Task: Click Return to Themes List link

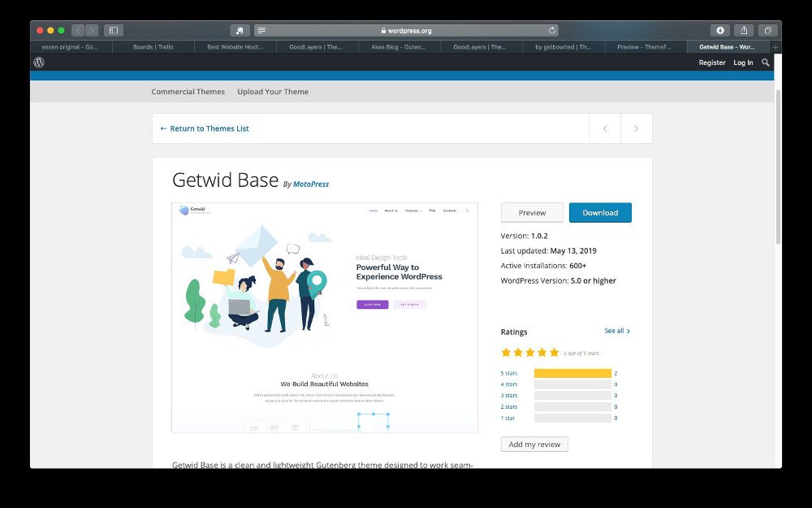Action: click(205, 128)
